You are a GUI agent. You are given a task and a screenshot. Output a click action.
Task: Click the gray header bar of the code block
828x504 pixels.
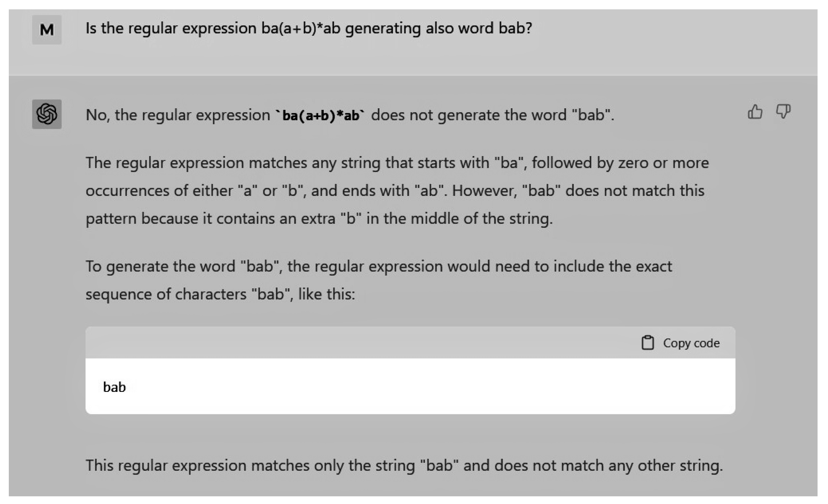[336, 343]
